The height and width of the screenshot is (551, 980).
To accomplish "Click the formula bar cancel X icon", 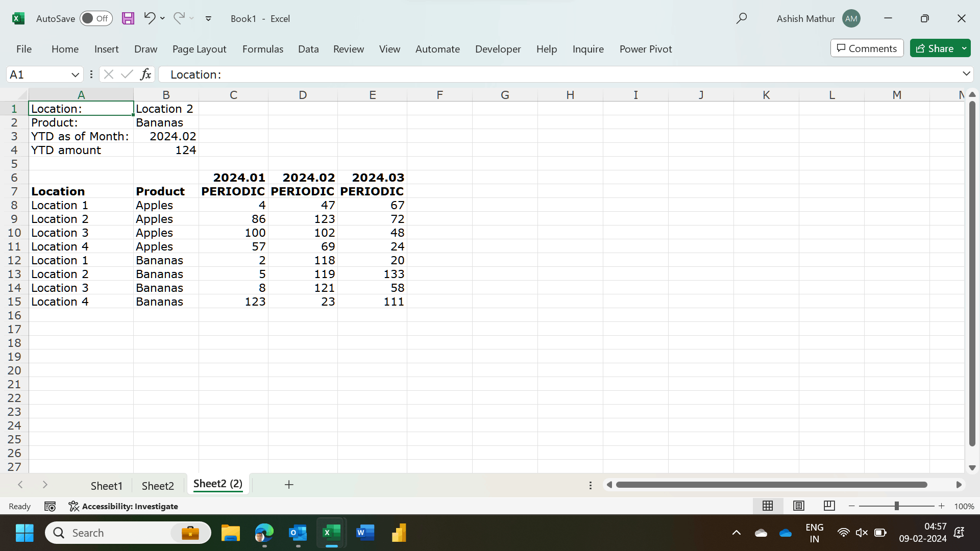I will pyautogui.click(x=108, y=74).
